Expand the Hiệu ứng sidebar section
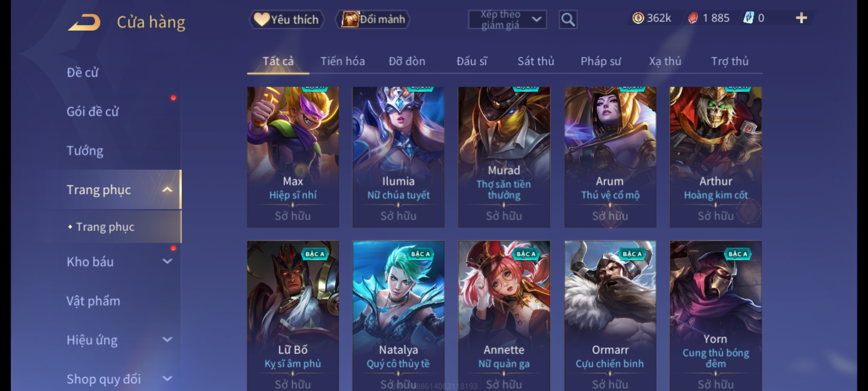Image resolution: width=868 pixels, height=391 pixels. [167, 340]
